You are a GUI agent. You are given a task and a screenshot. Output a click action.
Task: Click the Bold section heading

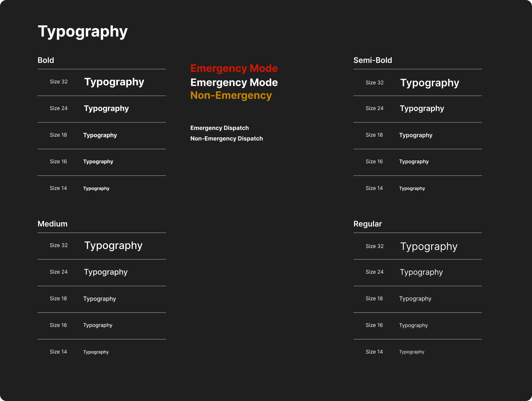tap(46, 60)
